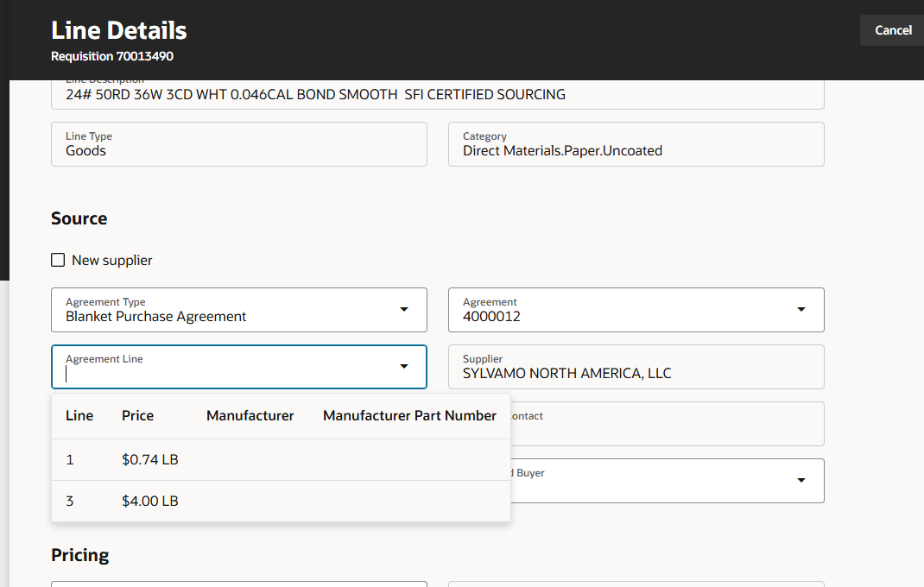The width and height of the screenshot is (924, 587).
Task: Click the Line column header
Action: click(79, 415)
